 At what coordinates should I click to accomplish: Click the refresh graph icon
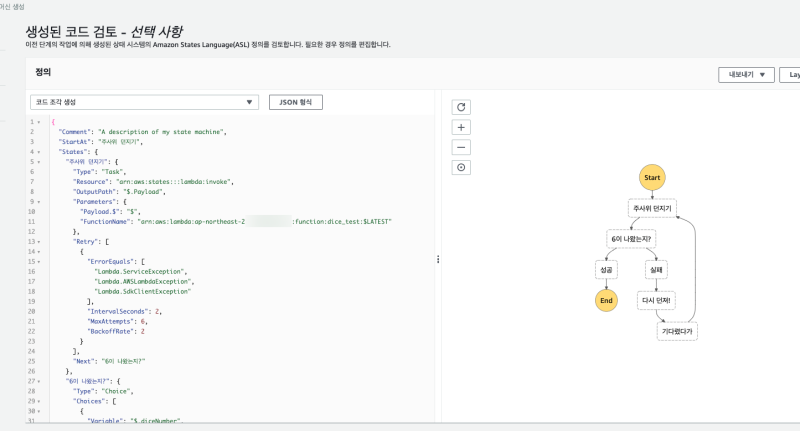click(461, 107)
